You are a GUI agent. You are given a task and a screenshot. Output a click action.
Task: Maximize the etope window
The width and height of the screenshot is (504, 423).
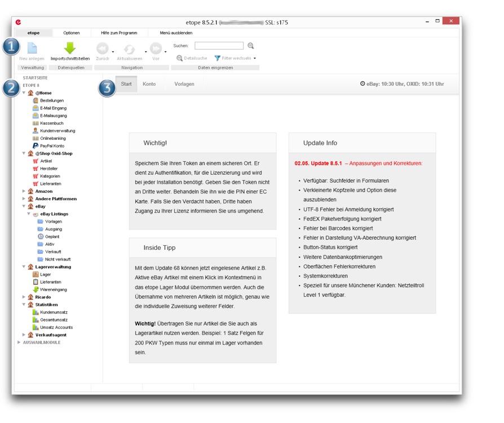click(x=437, y=21)
